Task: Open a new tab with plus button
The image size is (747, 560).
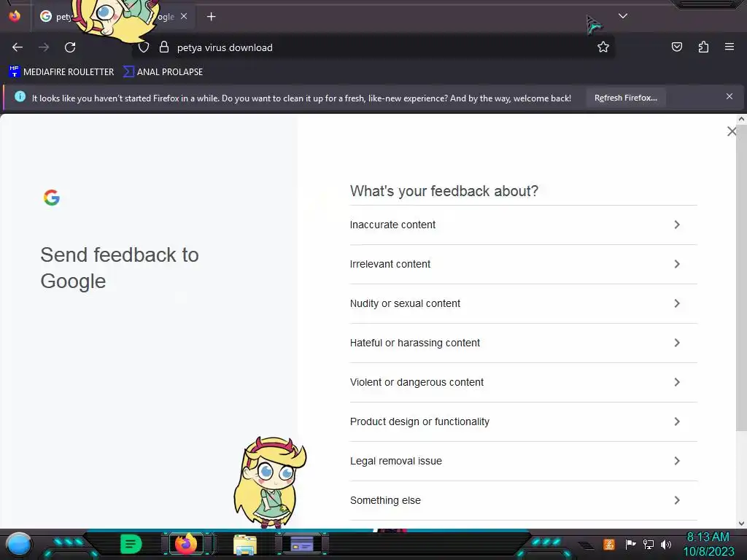Action: coord(211,17)
